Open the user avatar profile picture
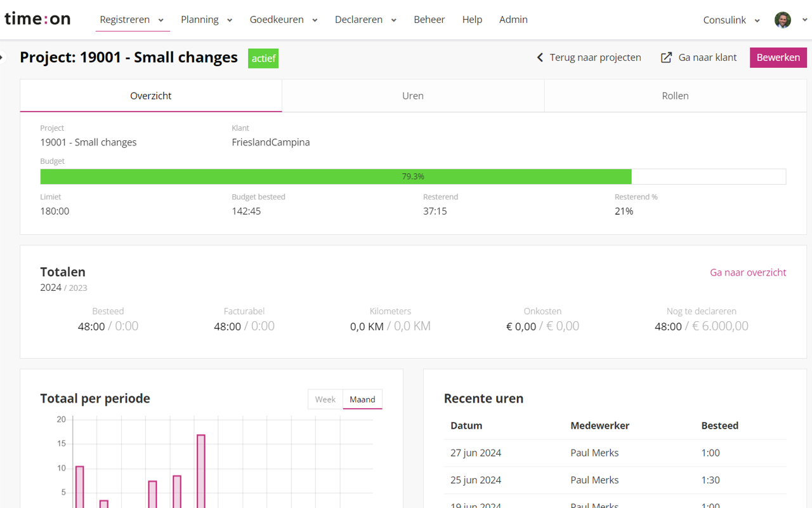This screenshot has width=812, height=508. coord(783,20)
